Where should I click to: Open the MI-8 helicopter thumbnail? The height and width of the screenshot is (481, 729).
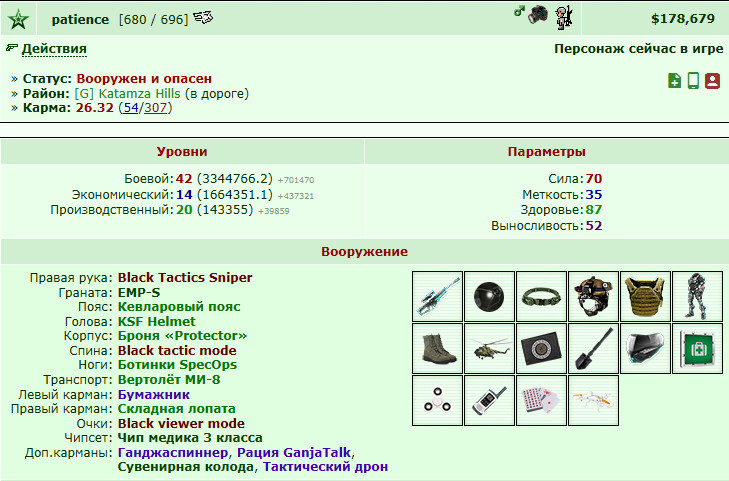click(x=489, y=349)
